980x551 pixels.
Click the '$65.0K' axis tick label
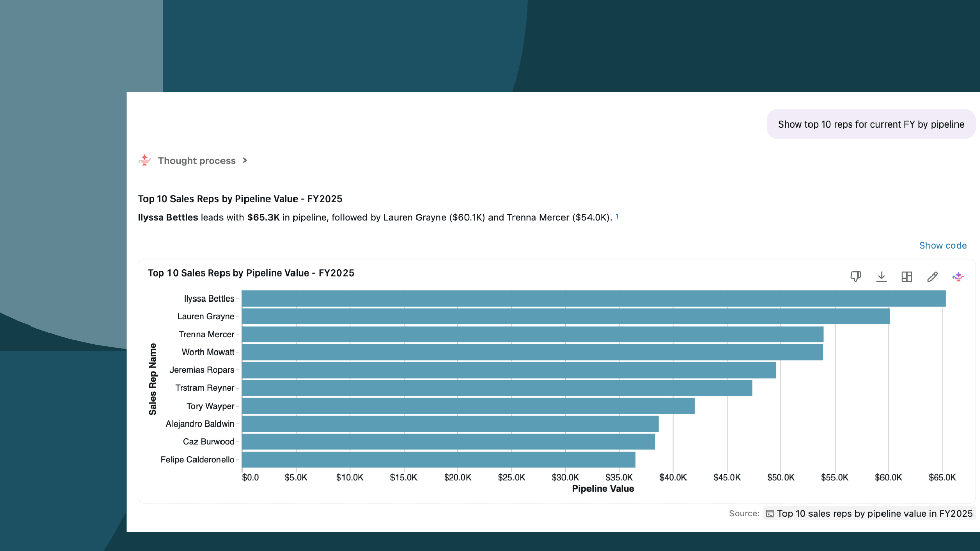coord(942,478)
